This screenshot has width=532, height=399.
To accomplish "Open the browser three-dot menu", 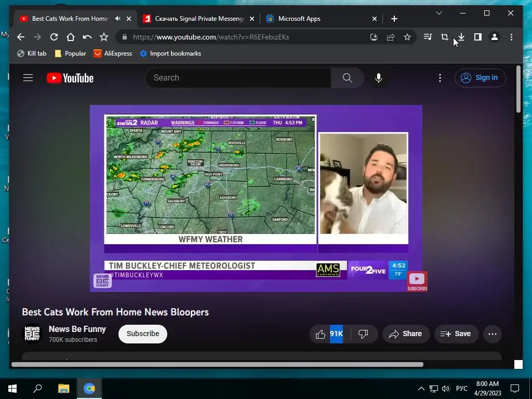I will pyautogui.click(x=511, y=37).
